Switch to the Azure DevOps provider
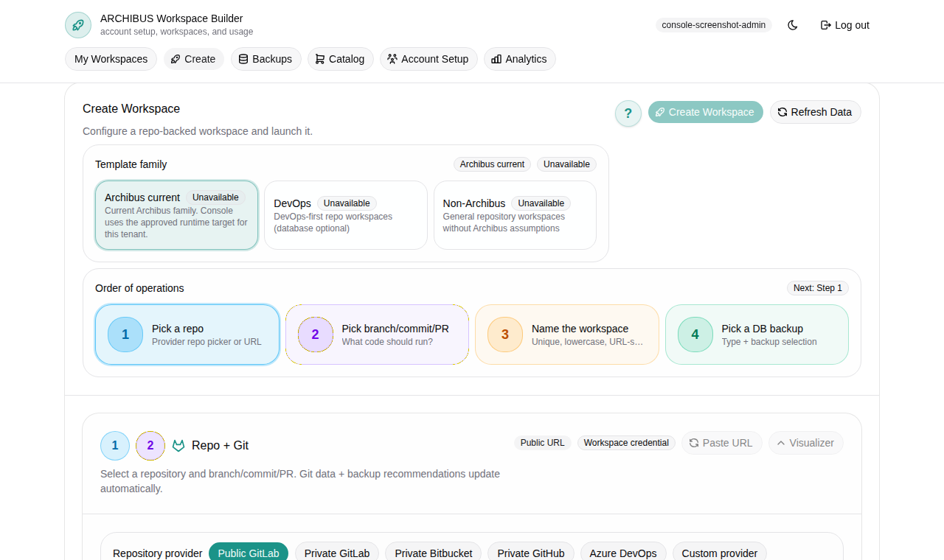 pyautogui.click(x=622, y=553)
